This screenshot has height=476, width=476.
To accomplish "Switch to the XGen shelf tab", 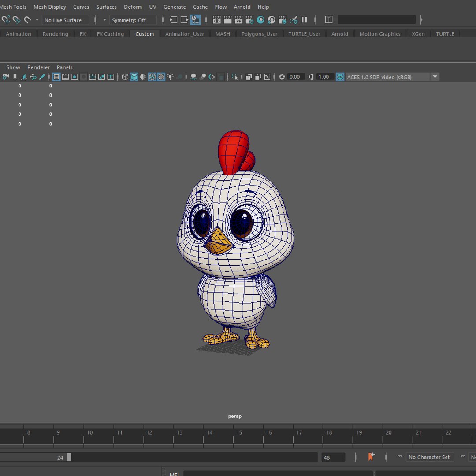I will pyautogui.click(x=418, y=34).
